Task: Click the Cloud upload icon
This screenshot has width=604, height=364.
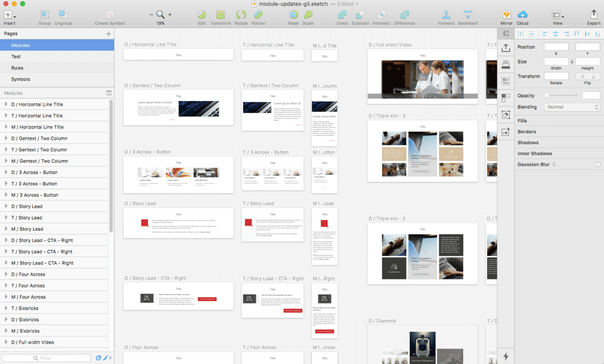Action: click(522, 15)
